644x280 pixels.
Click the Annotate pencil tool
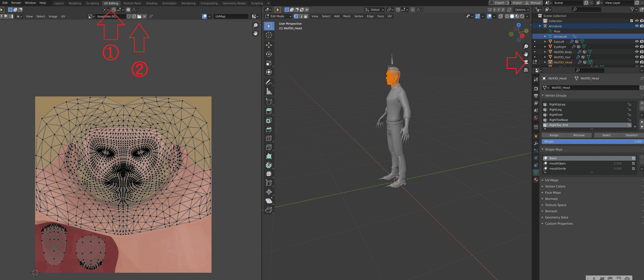click(269, 82)
